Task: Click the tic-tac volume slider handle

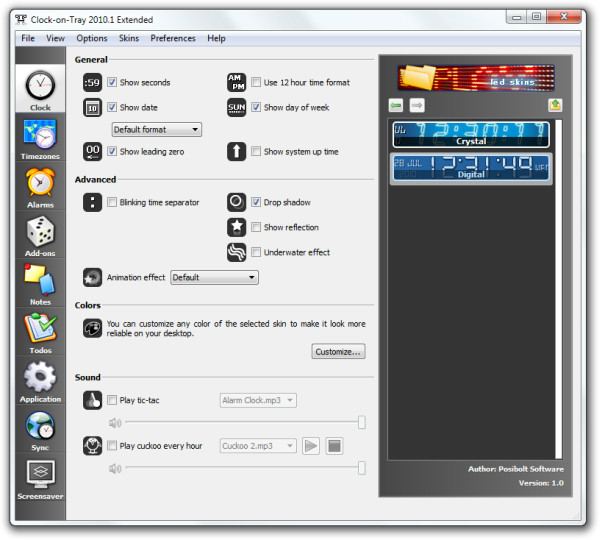Action: tap(362, 423)
